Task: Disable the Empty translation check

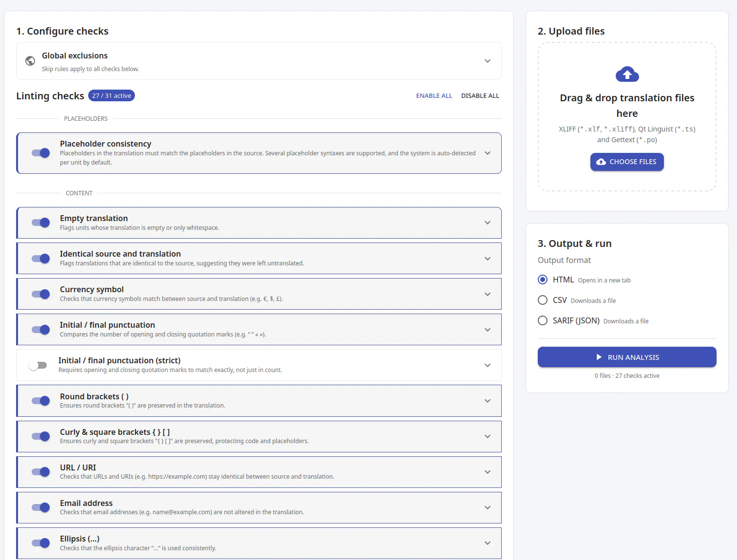Action: coord(41,223)
